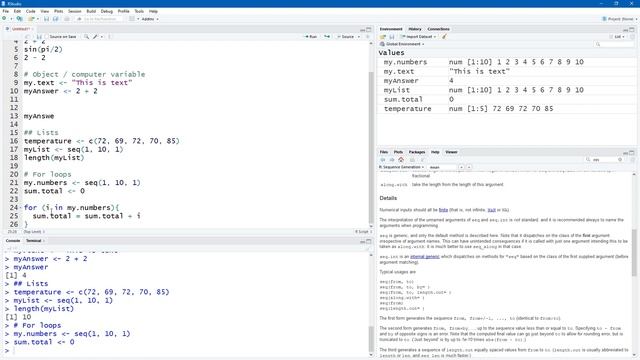The height and width of the screenshot is (360, 640).
Task: Open Source button options arrow
Action: 359,37
